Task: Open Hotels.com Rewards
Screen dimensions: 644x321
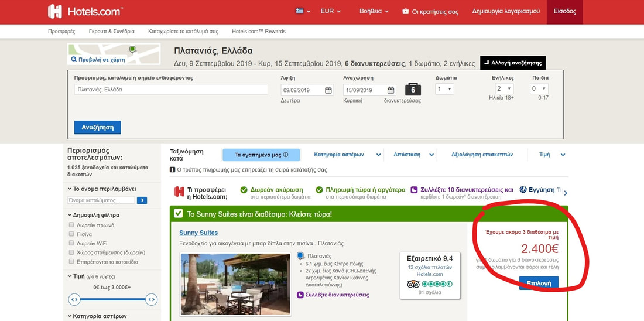Action: [258, 31]
